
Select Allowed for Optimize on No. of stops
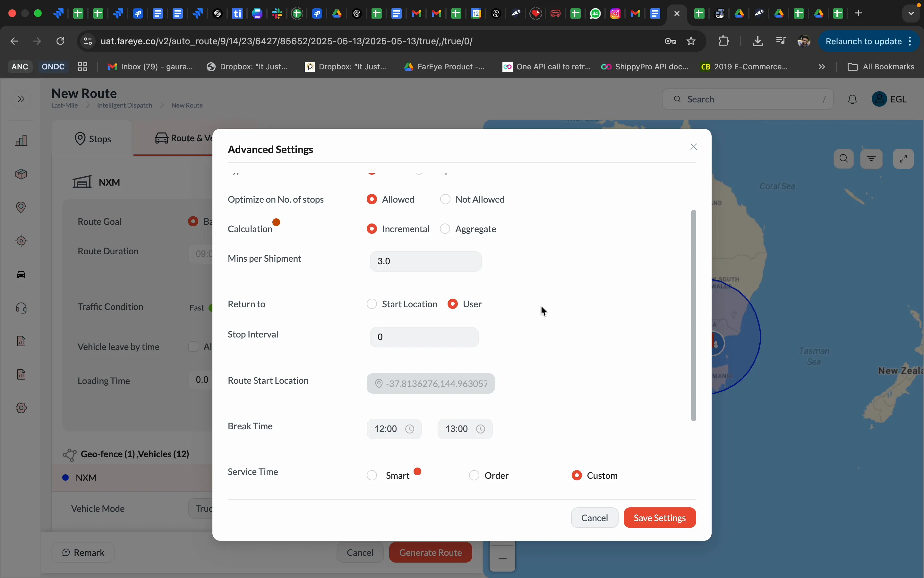372,199
